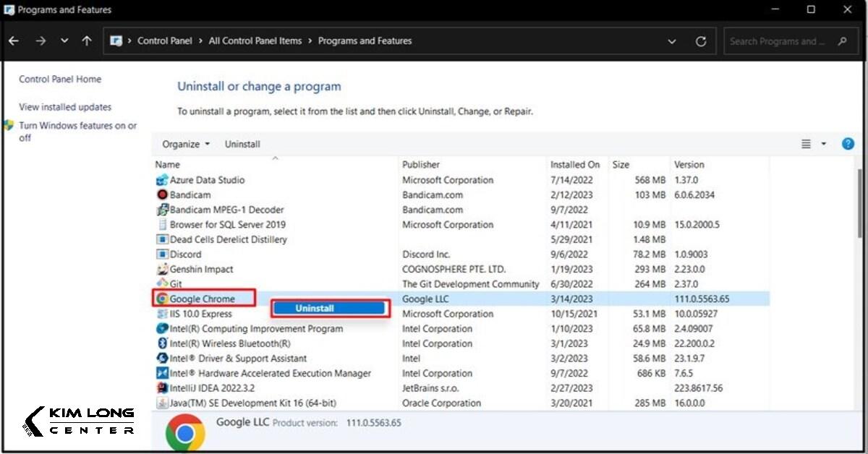This screenshot has width=868, height=454.
Task: Open the recent locations dropdown arrow
Action: [64, 41]
